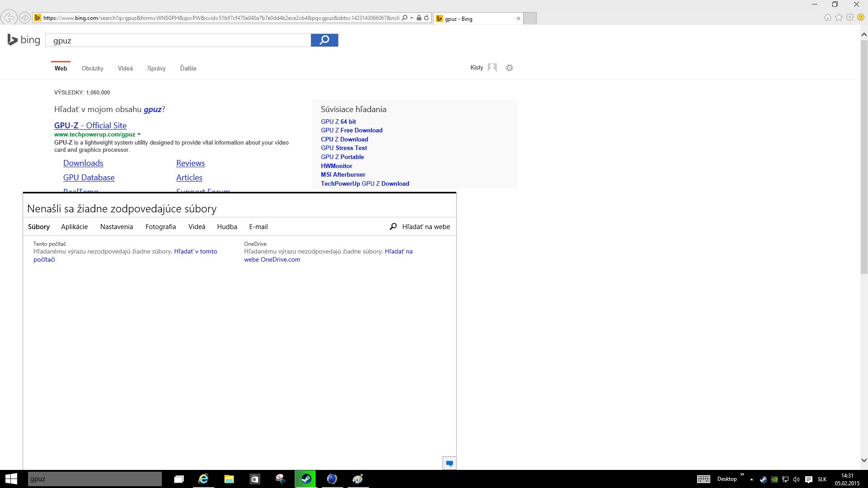Click the browser Back arrow button
Viewport: 868px width, 488px height.
pos(9,18)
